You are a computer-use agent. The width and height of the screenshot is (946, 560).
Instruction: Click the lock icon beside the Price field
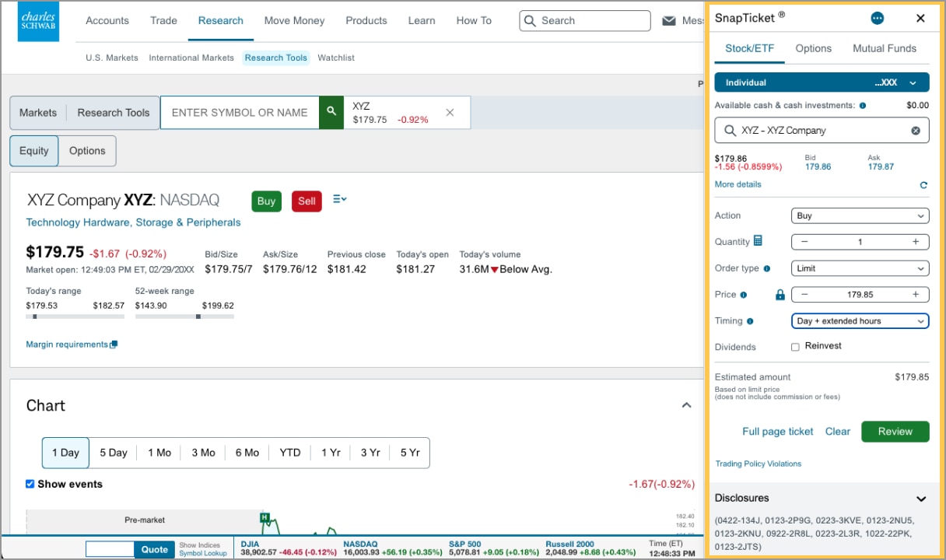pos(781,294)
